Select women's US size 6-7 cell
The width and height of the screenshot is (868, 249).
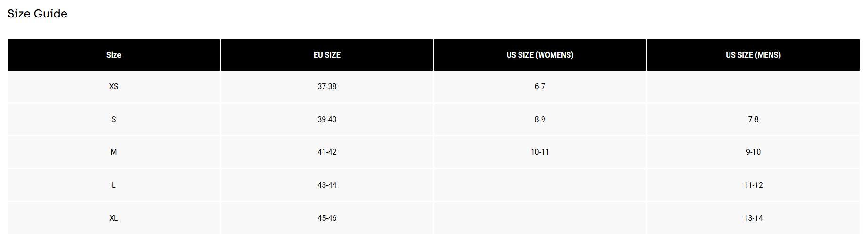540,86
